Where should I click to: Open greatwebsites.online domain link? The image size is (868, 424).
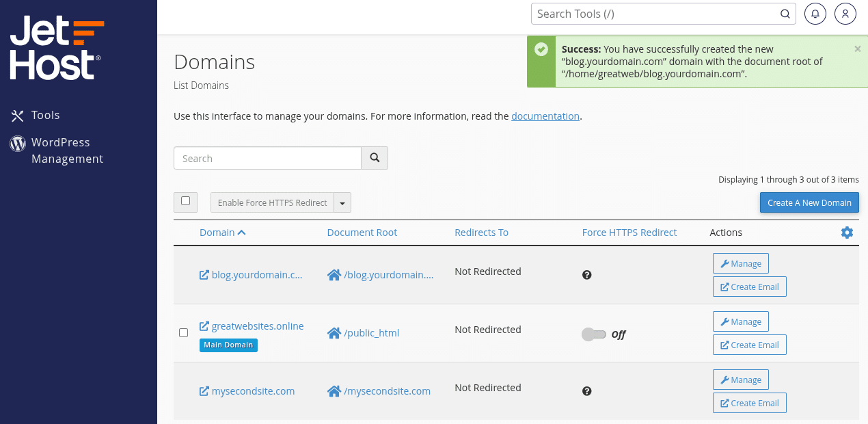point(252,326)
